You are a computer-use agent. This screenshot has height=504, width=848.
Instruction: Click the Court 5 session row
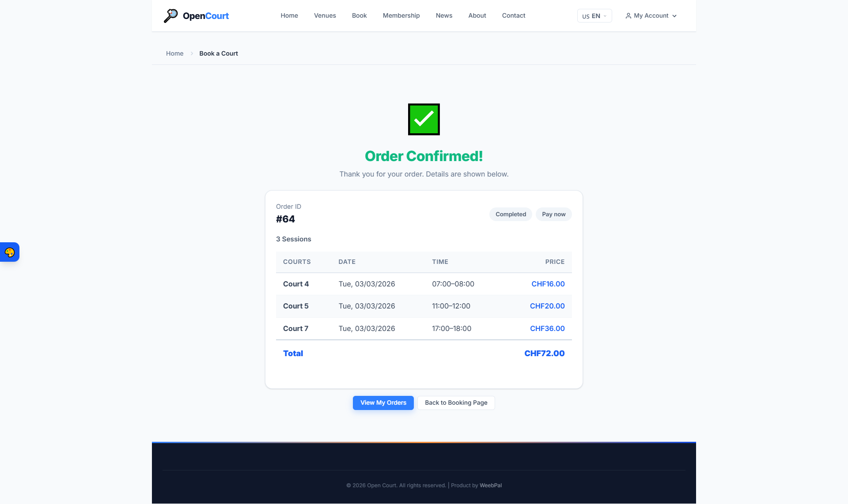[x=423, y=306]
